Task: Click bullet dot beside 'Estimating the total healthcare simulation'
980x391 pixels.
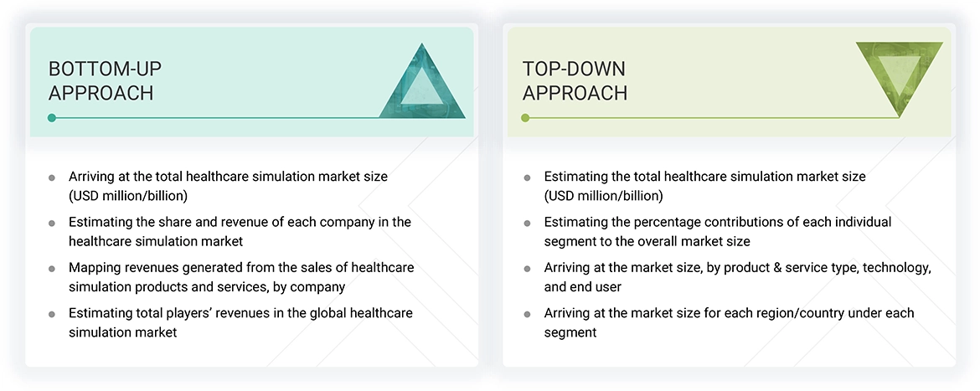Action: [527, 177]
